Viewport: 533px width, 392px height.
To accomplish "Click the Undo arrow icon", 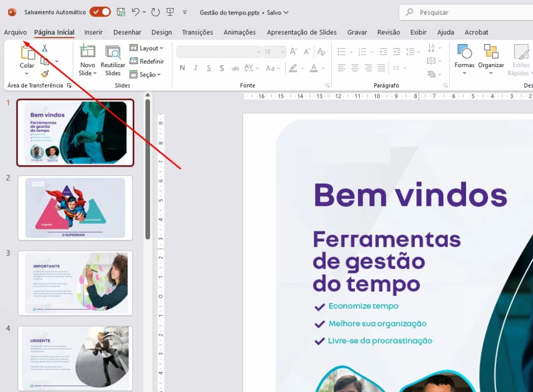I will (136, 12).
